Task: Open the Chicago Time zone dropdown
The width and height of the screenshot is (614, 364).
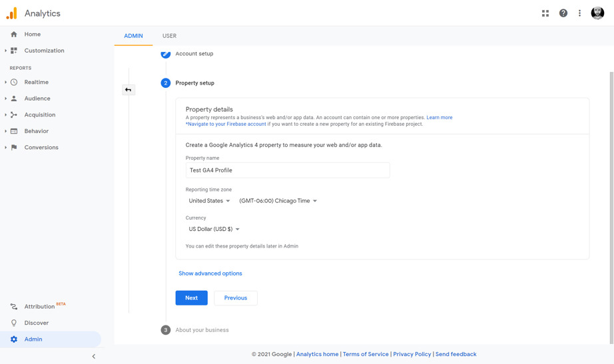Action: coord(278,201)
